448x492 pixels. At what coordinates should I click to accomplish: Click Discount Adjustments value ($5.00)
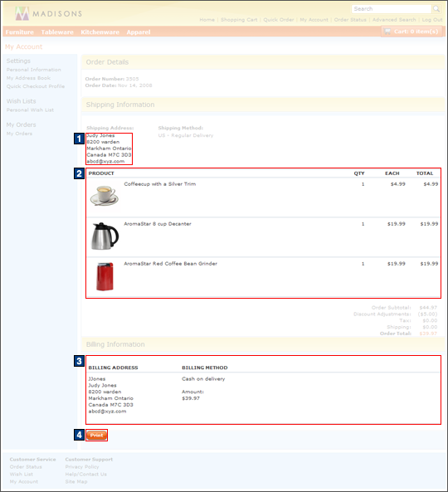pyautogui.click(x=427, y=314)
